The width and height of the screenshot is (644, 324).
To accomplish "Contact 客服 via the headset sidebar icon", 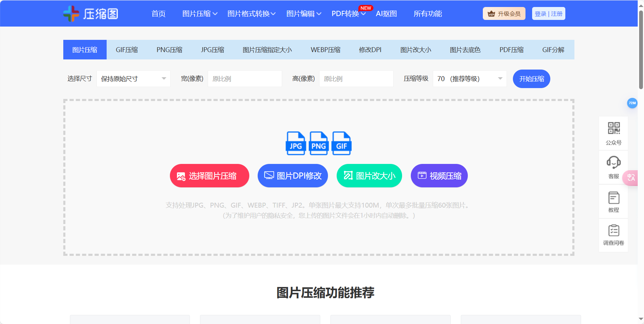I will coord(613,167).
